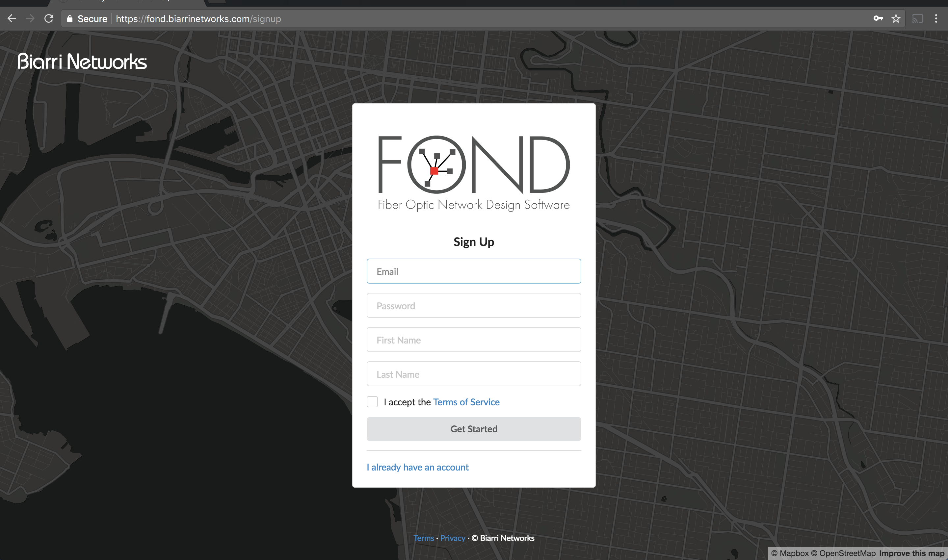The width and height of the screenshot is (948, 560).
Task: Click the © Biarri Networks footer text
Action: point(503,538)
